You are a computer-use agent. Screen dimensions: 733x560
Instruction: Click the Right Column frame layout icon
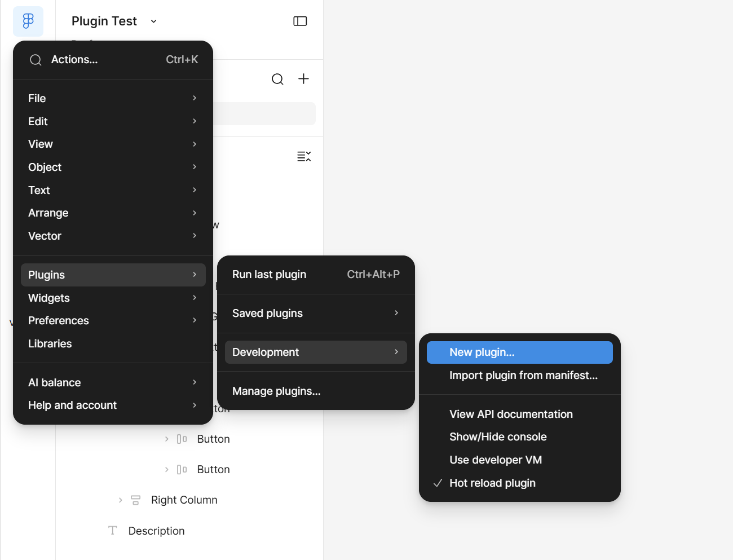(x=135, y=500)
